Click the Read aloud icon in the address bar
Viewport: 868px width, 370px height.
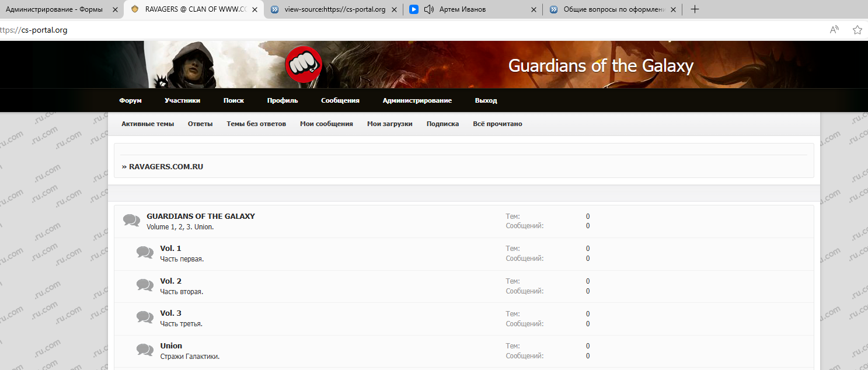835,30
